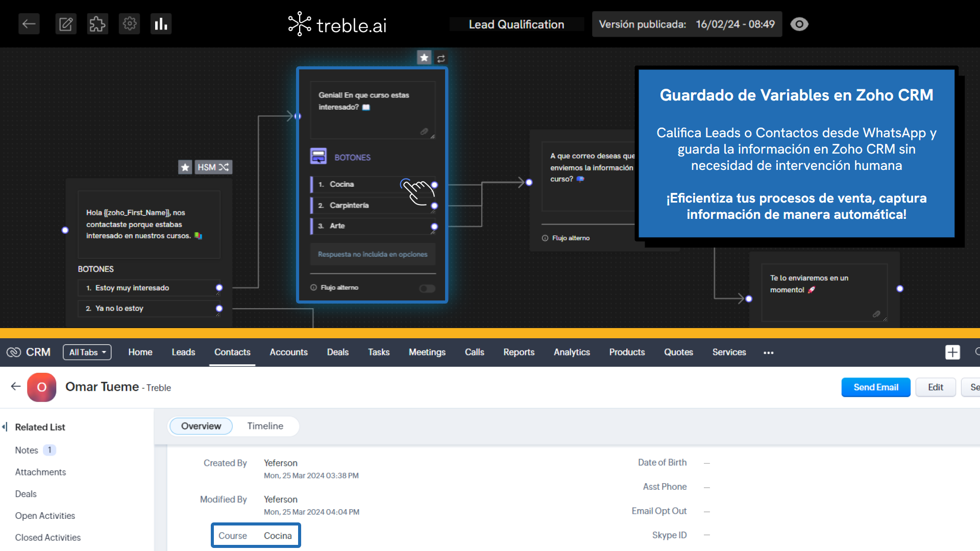The image size is (980, 551).
Task: Collapse the Related List sidebar
Action: point(5,427)
